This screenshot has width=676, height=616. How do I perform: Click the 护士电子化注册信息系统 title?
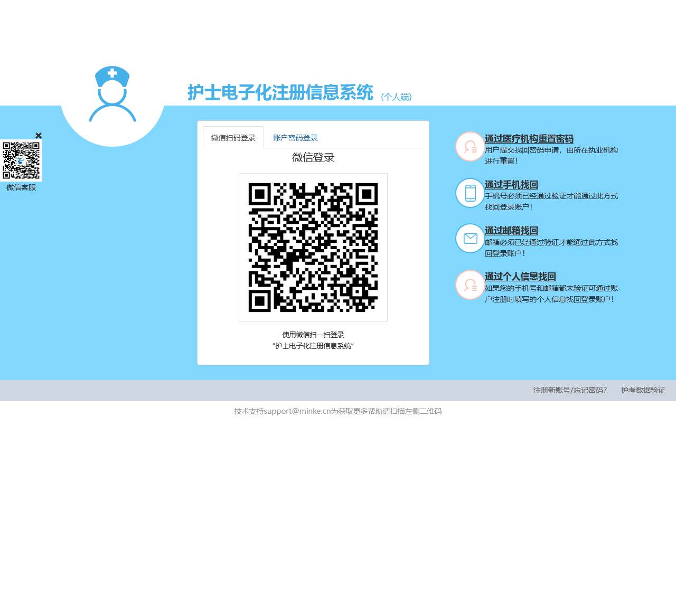coord(280,92)
